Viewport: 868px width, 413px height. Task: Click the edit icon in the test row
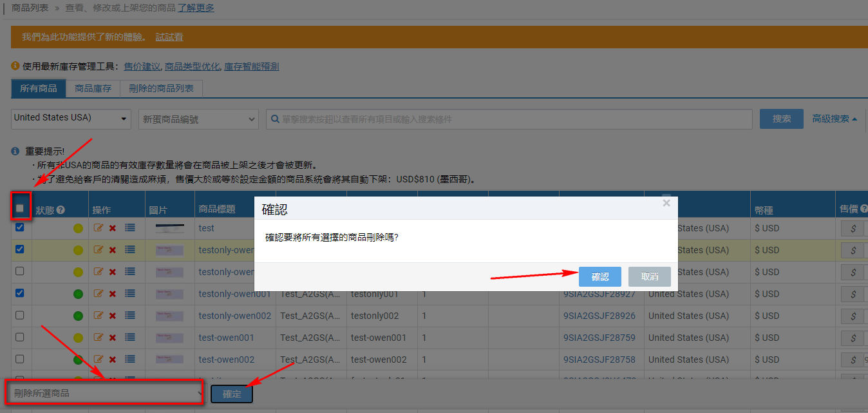click(x=99, y=228)
